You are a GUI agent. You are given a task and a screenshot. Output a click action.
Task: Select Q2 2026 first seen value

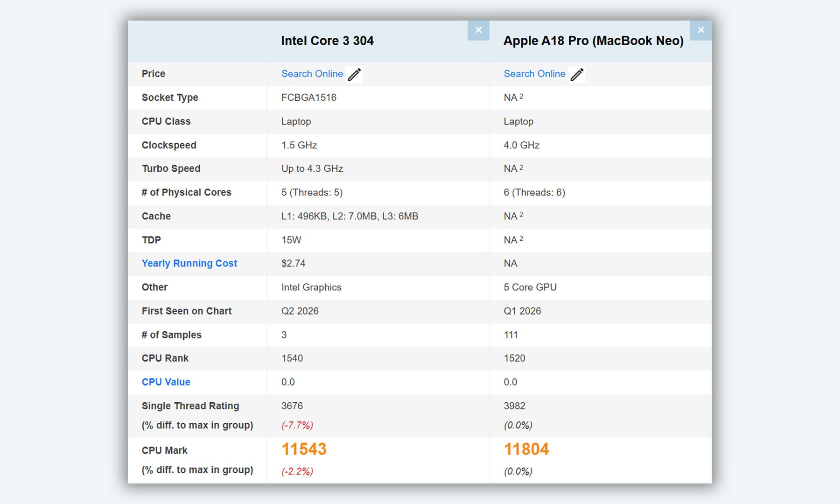click(300, 311)
